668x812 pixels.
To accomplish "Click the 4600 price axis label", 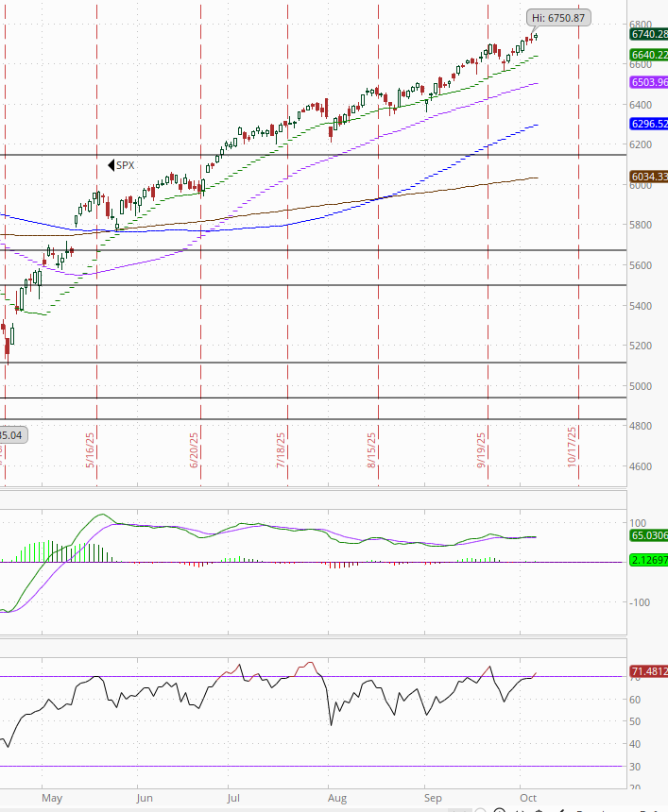I will coord(641,466).
